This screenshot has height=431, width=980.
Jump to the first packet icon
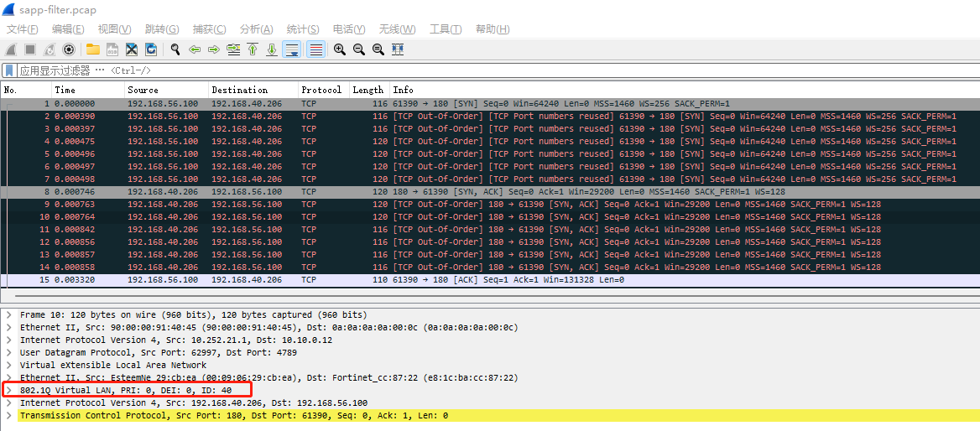click(x=253, y=49)
